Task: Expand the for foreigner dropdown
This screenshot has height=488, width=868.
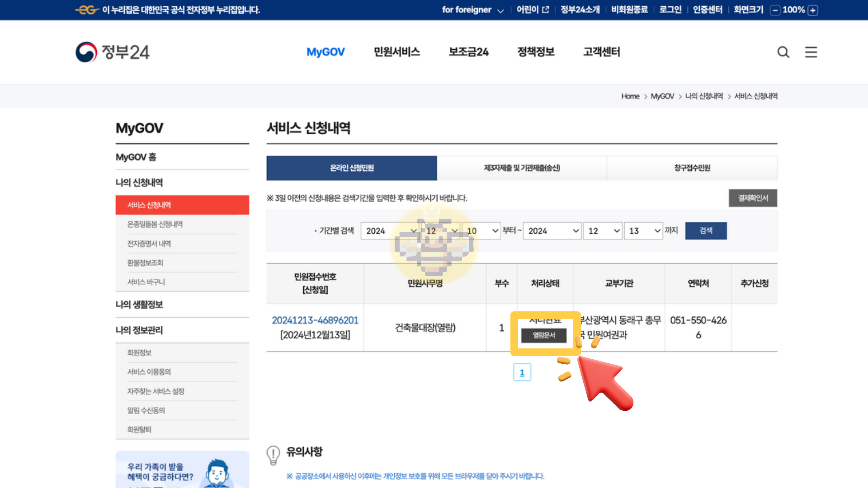Action: pos(501,10)
